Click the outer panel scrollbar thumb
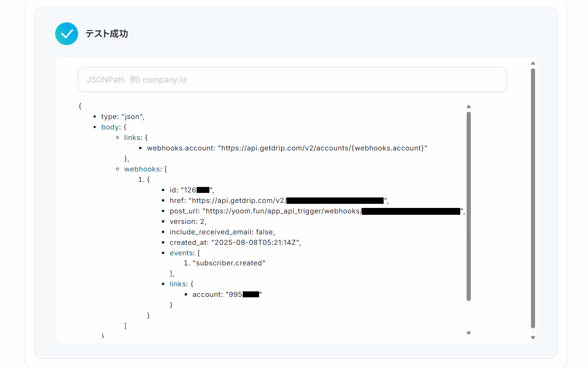588x368 pixels. click(x=533, y=198)
